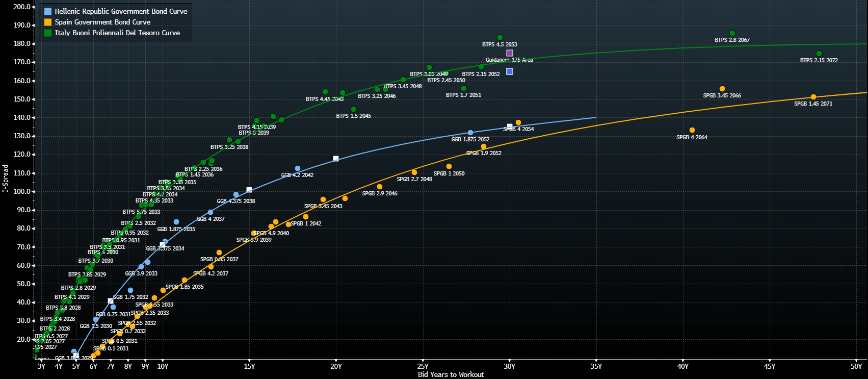Click the white square marker at 15Y

tap(249, 190)
